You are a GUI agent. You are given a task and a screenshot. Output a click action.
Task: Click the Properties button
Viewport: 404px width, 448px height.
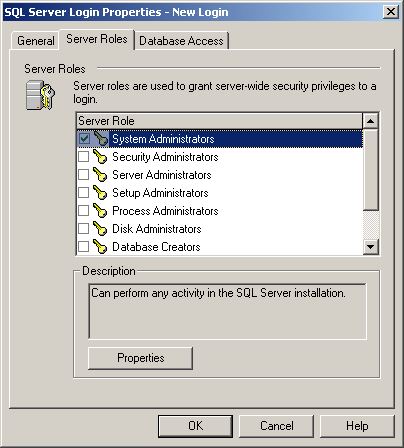[x=140, y=358]
